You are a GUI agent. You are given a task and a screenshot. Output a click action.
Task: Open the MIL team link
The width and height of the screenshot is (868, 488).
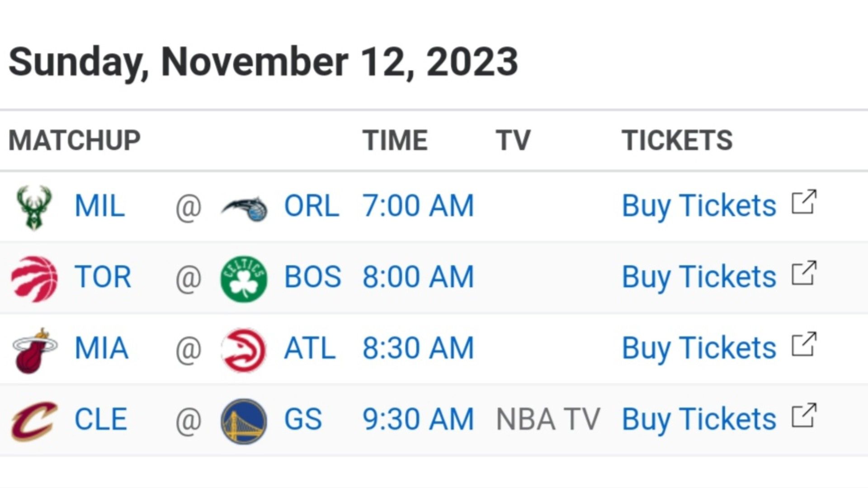pos(99,206)
